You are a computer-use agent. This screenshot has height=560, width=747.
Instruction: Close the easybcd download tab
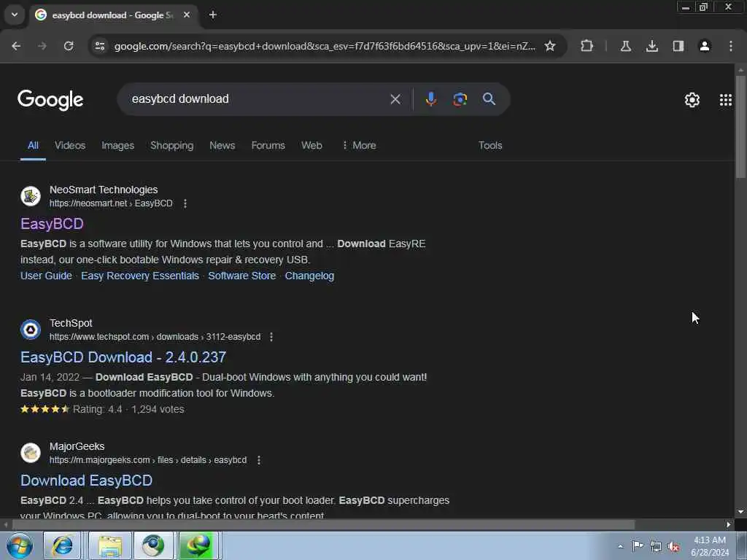click(187, 15)
